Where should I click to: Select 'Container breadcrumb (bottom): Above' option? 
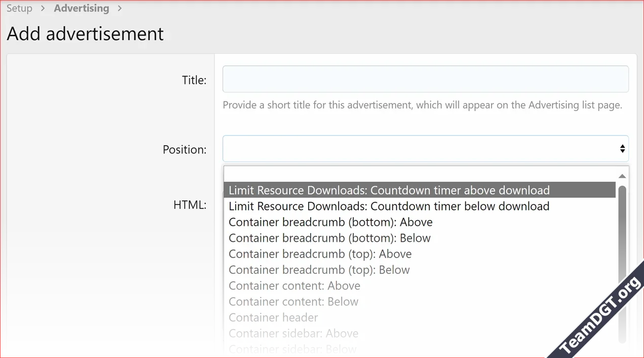point(330,222)
